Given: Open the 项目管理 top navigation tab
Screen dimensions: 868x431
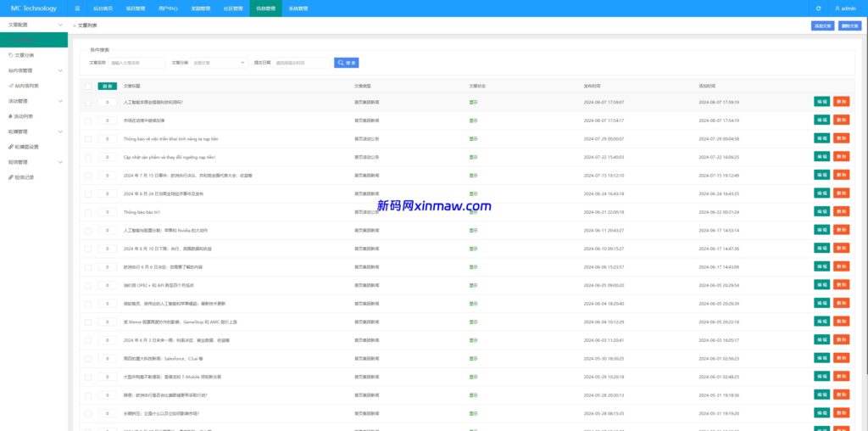Looking at the screenshot, I should (x=135, y=8).
